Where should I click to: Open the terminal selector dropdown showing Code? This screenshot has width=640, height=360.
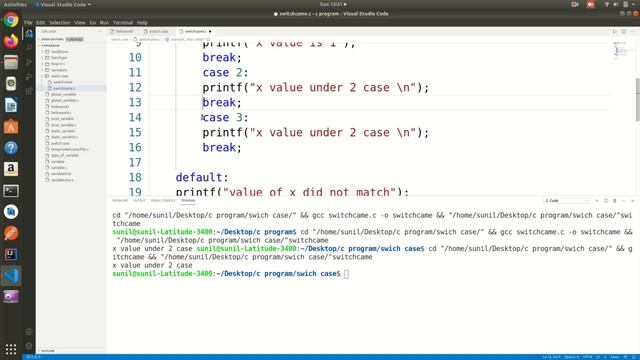pyautogui.click(x=567, y=201)
